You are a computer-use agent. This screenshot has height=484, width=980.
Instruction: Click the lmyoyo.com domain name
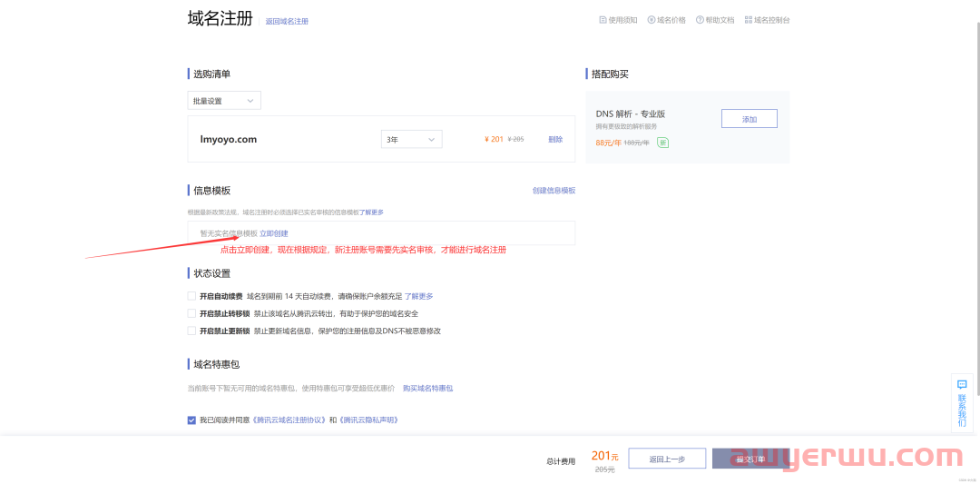[x=229, y=140]
